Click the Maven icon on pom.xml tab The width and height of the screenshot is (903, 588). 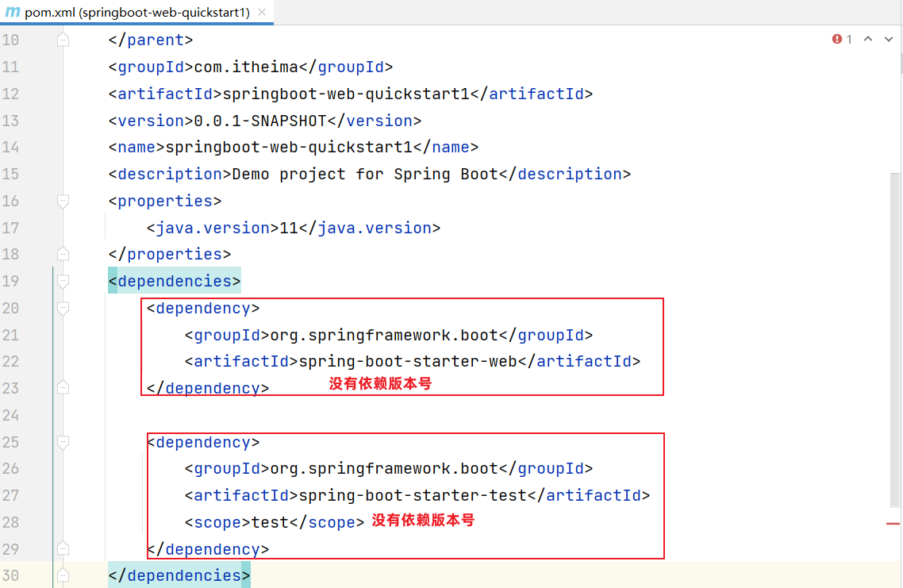click(x=13, y=12)
